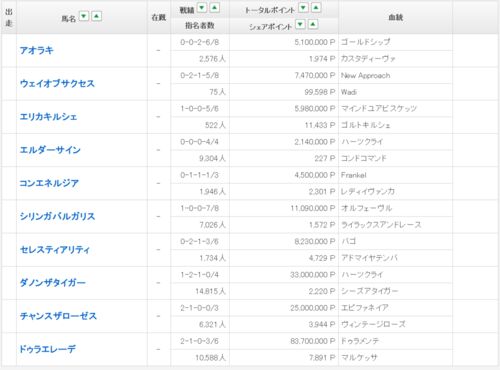Sort share points (シェアポイント) descending
Viewport: 500px width, 370px height.
pos(300,24)
